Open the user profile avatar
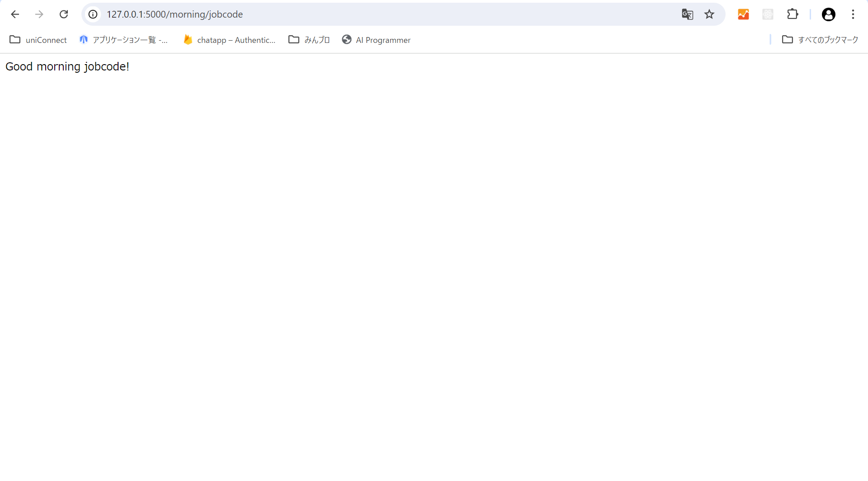Viewport: 868px width, 481px height. [x=828, y=14]
